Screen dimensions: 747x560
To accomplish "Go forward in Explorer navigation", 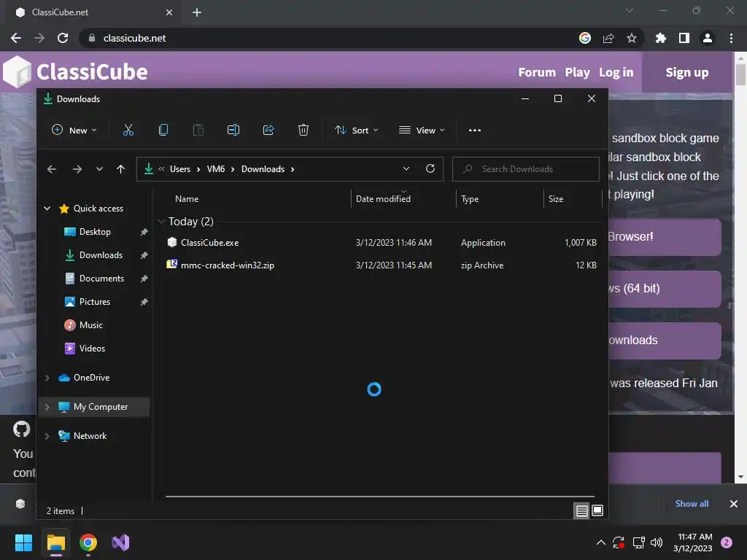I will (77, 169).
